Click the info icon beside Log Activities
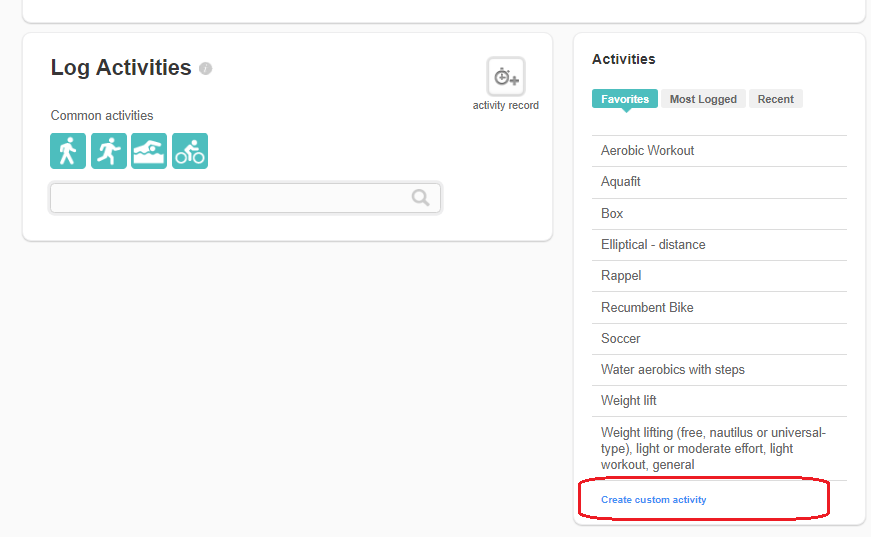The width and height of the screenshot is (873, 538). point(205,69)
